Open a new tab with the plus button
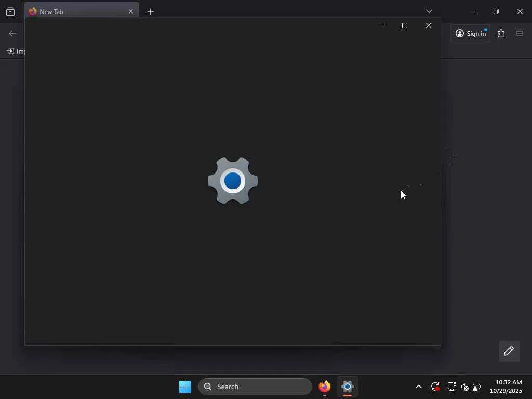The width and height of the screenshot is (532, 399). click(x=150, y=11)
